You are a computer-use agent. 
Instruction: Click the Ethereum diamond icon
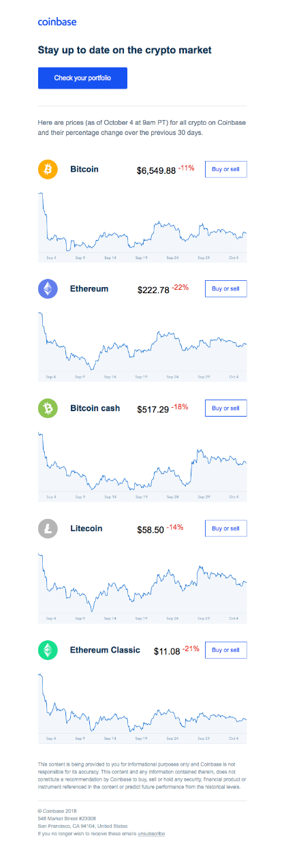pos(48,289)
